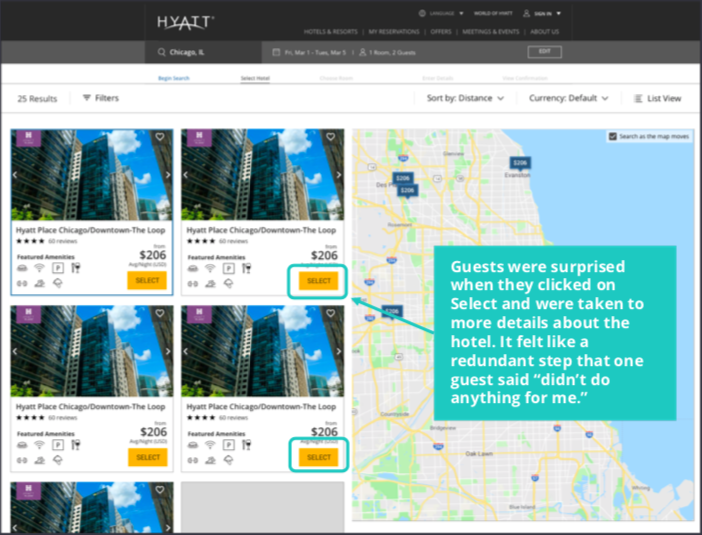The image size is (702, 535).
Task: Click the $206 price in the blue-outlined card
Action: 153,255
